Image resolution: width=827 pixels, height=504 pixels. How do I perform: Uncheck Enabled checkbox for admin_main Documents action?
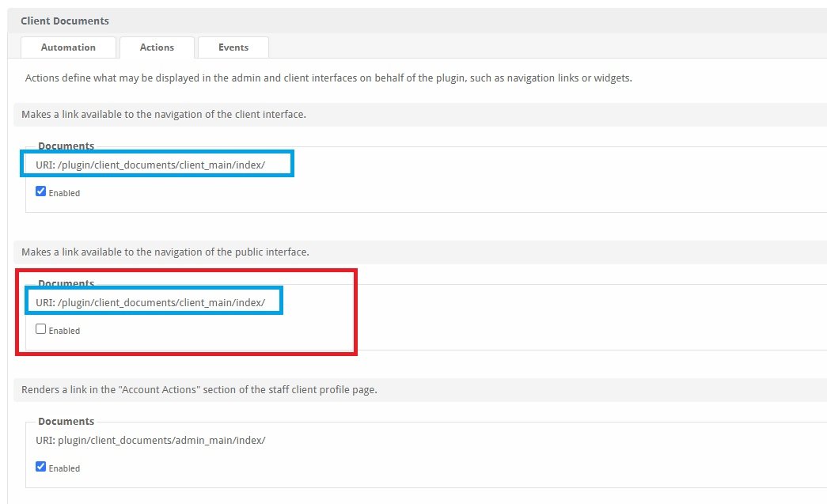click(40, 467)
